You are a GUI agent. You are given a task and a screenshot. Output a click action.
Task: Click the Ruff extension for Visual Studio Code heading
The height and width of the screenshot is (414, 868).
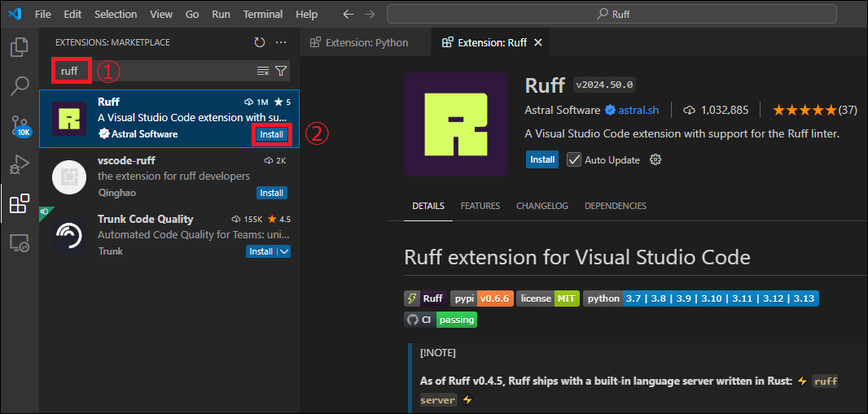coord(576,258)
